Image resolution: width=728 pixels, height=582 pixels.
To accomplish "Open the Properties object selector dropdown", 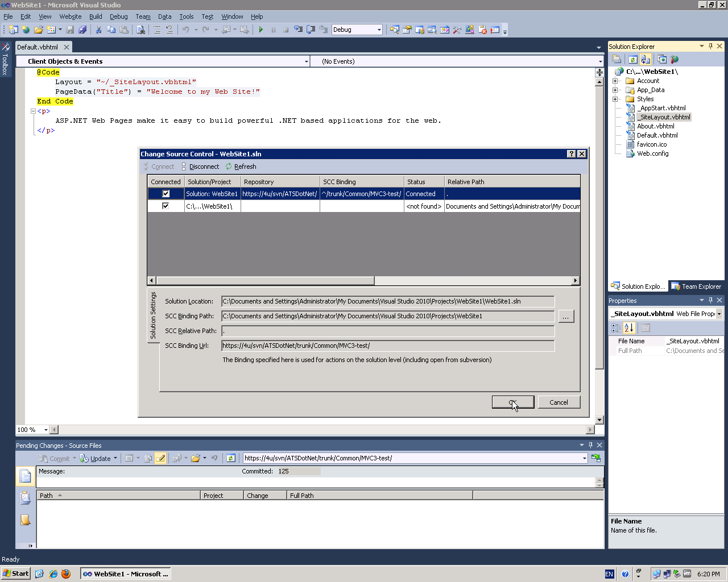I will click(719, 314).
